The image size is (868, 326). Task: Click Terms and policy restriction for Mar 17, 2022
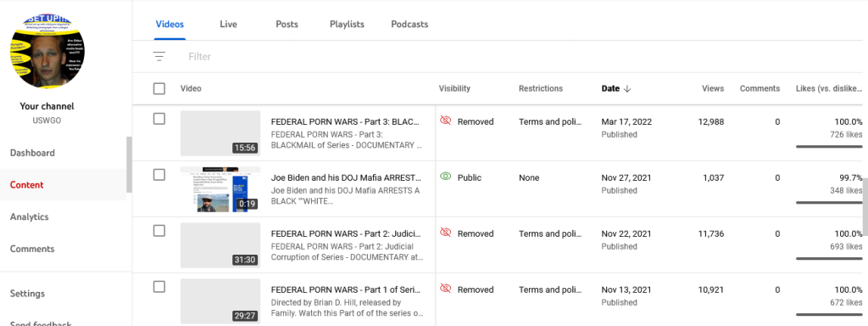point(550,122)
